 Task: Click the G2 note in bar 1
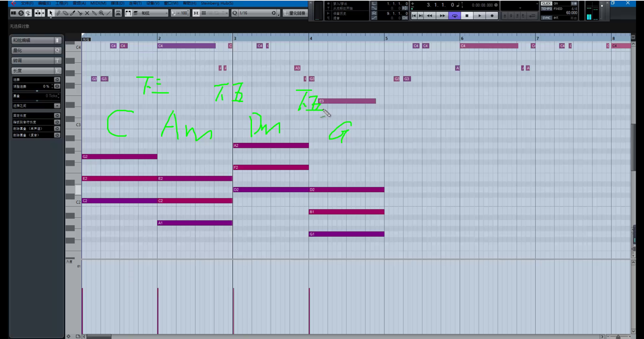click(120, 157)
